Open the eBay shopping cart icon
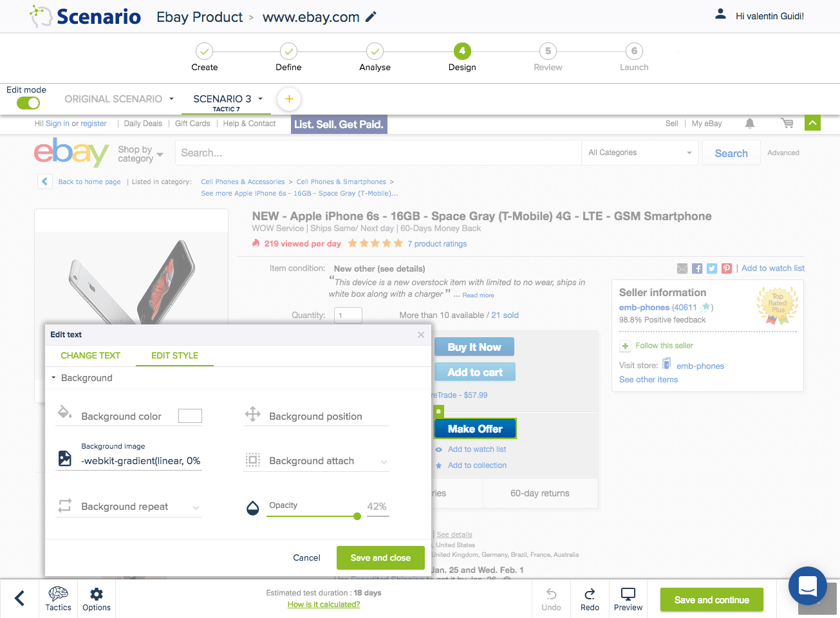The height and width of the screenshot is (618, 840). pos(787,123)
